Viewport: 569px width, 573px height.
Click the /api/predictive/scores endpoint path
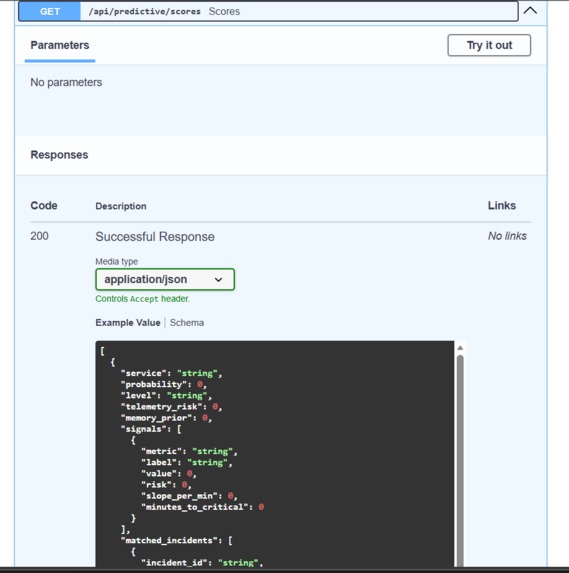pos(145,11)
